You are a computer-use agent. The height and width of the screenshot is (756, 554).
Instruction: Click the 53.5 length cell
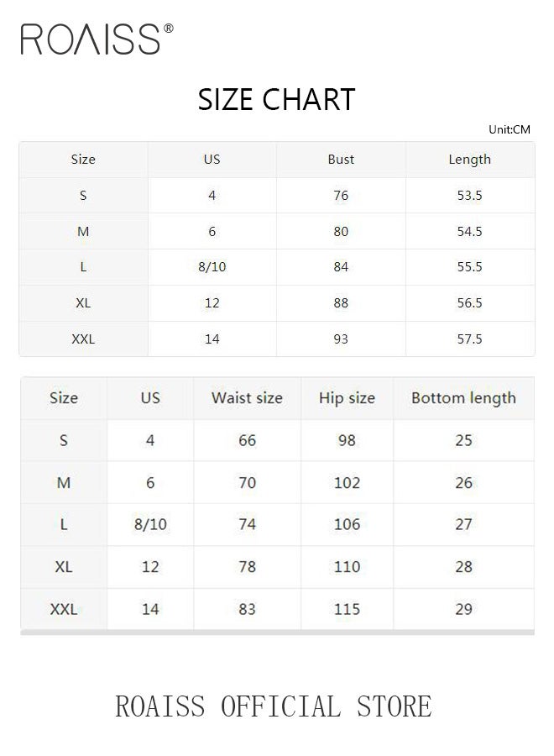469,196
